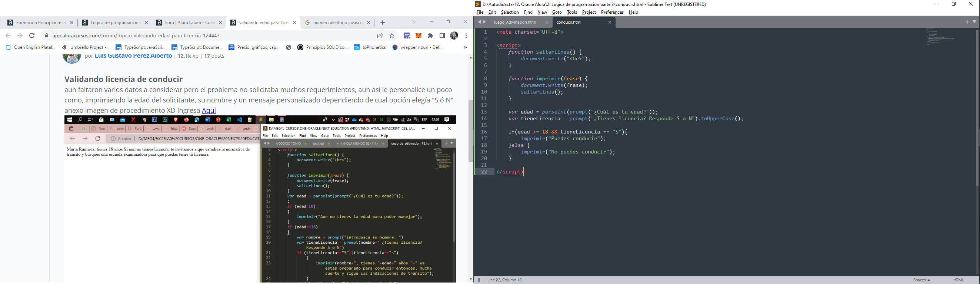980x284 pixels.
Task: Change the HTML syntax selector in the status bar
Action: click(959, 280)
